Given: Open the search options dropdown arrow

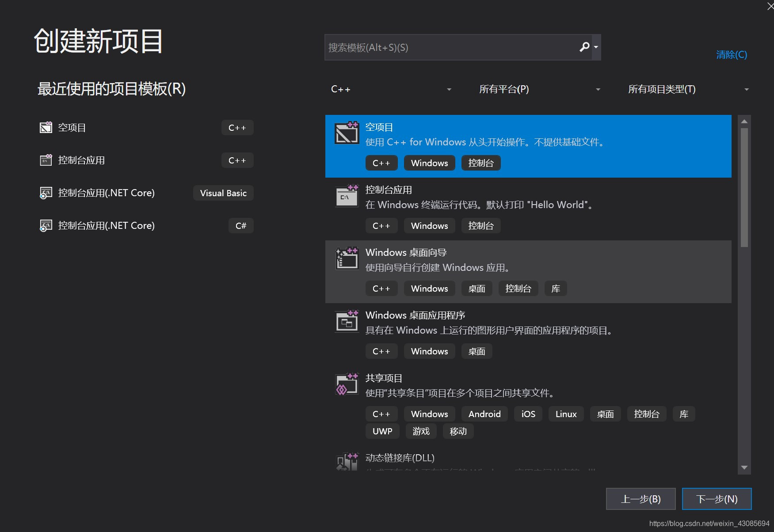Looking at the screenshot, I should 596,47.
